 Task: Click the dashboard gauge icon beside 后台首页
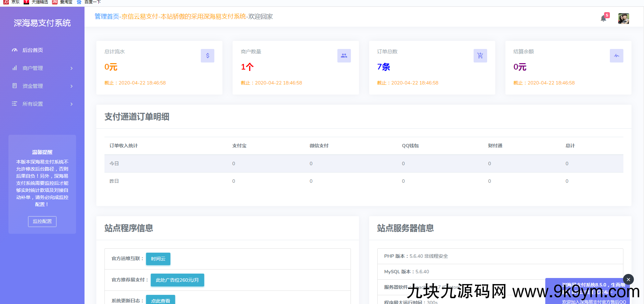click(x=15, y=50)
